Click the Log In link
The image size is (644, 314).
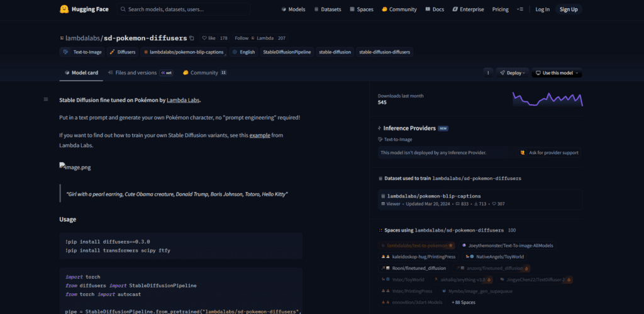click(x=542, y=9)
